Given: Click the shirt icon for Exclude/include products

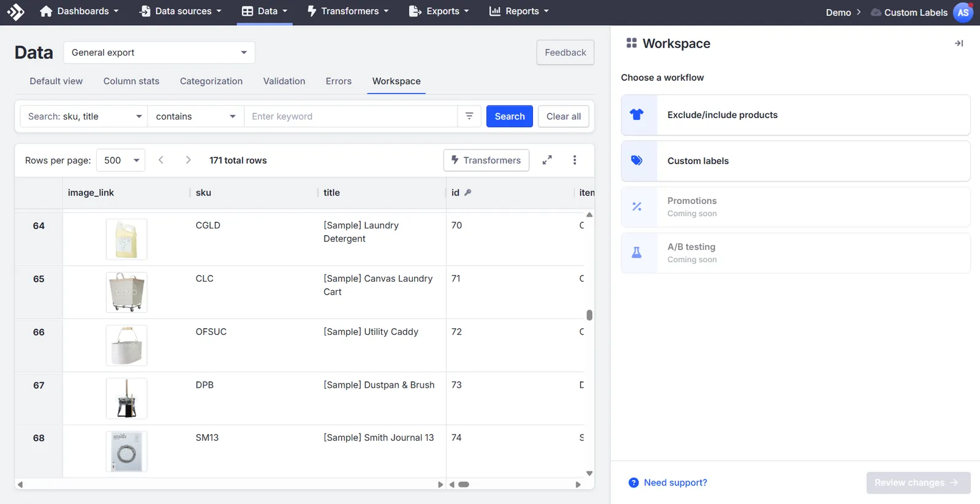Looking at the screenshot, I should click(x=637, y=115).
